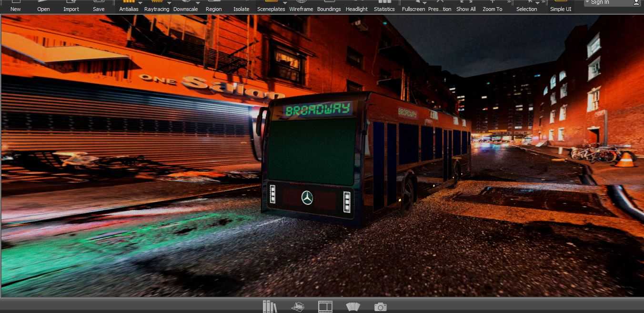Expand the Raytracing dropdown arrow
The height and width of the screenshot is (313, 644).
point(169,2)
